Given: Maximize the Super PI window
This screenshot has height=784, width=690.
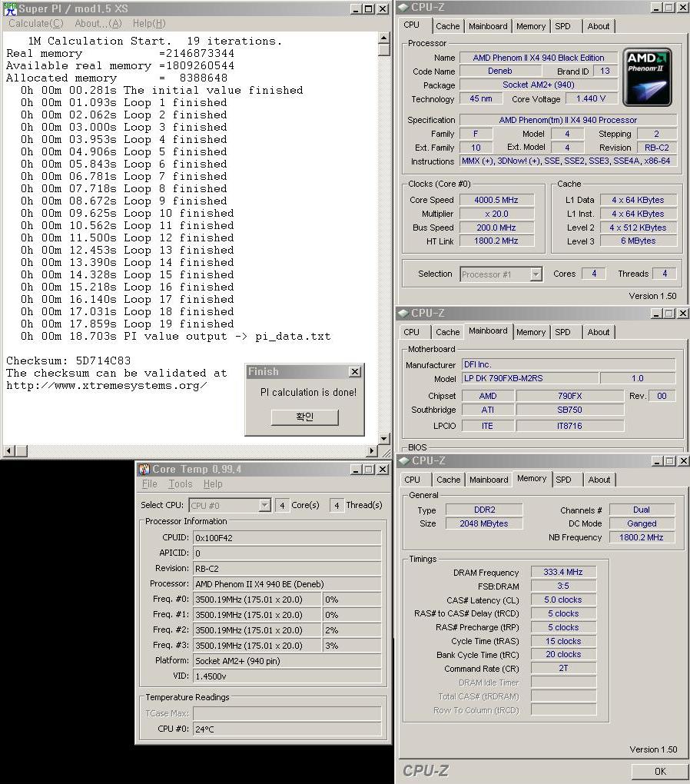Looking at the screenshot, I should coord(369,9).
